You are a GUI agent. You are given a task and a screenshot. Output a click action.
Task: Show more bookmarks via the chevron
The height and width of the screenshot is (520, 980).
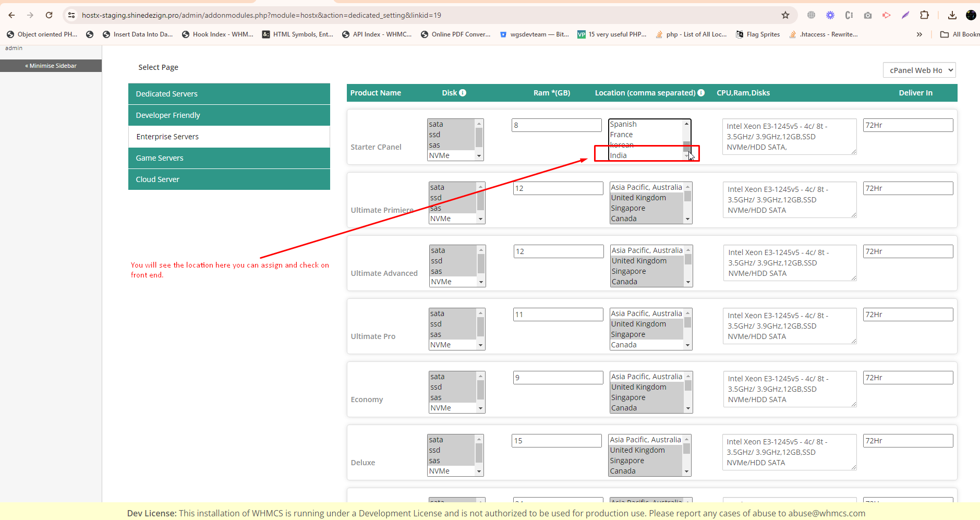tap(919, 34)
